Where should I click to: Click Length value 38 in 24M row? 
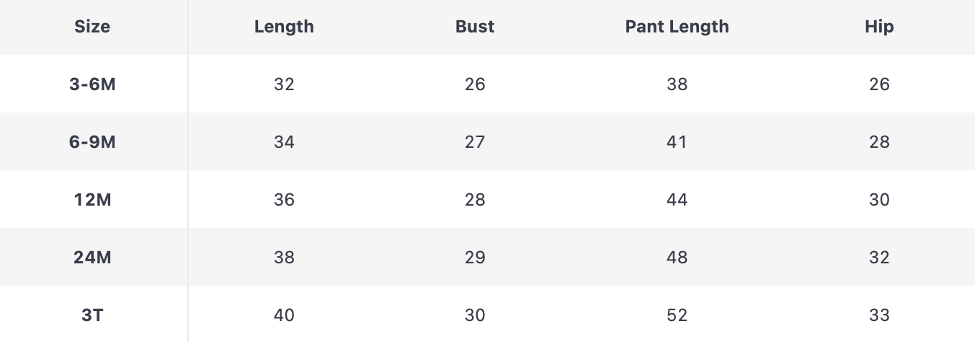point(284,258)
